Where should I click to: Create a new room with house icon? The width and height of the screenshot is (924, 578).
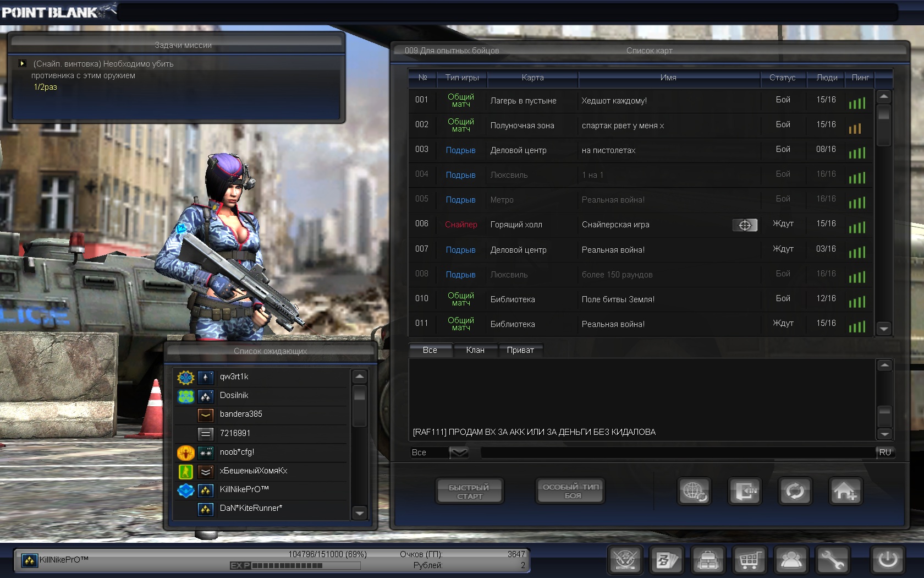[x=845, y=491]
